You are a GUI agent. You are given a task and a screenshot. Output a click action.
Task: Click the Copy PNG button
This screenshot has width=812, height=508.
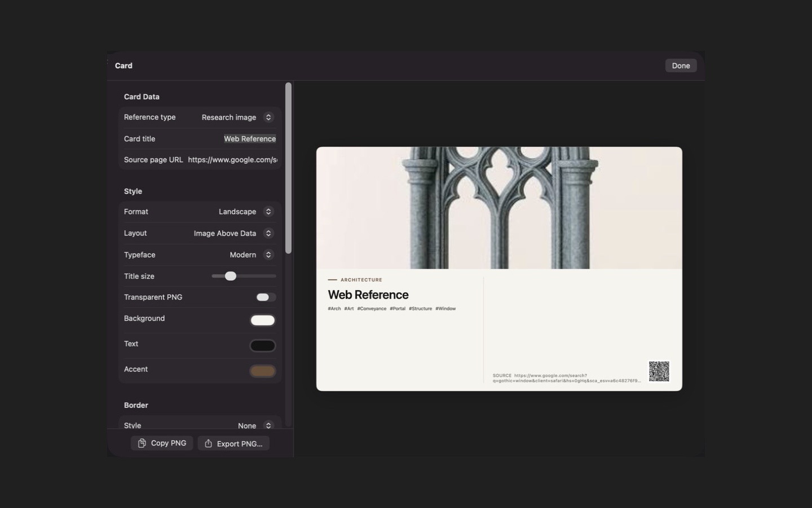pyautogui.click(x=162, y=443)
